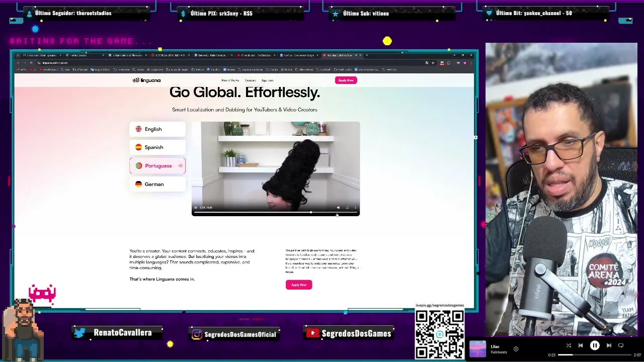Image resolution: width=644 pixels, height=362 pixels.
Task: Click the Último PIX donation label
Action: tap(221, 14)
